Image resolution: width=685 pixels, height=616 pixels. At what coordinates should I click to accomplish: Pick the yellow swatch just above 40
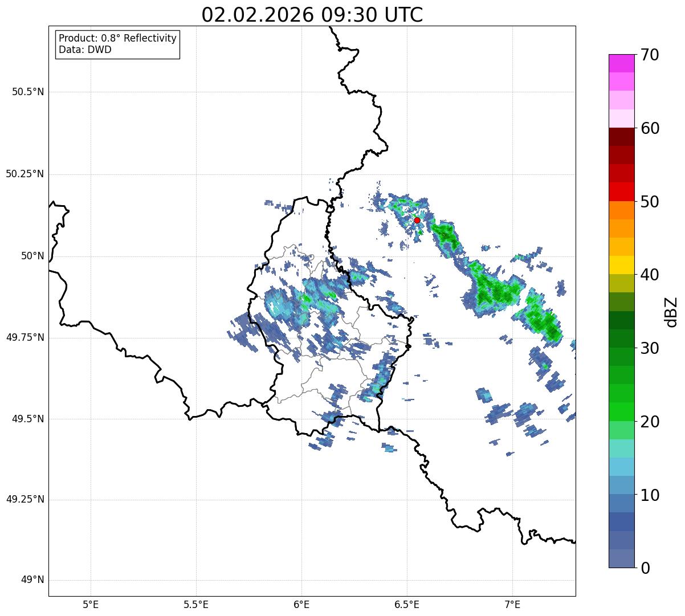pyautogui.click(x=621, y=265)
